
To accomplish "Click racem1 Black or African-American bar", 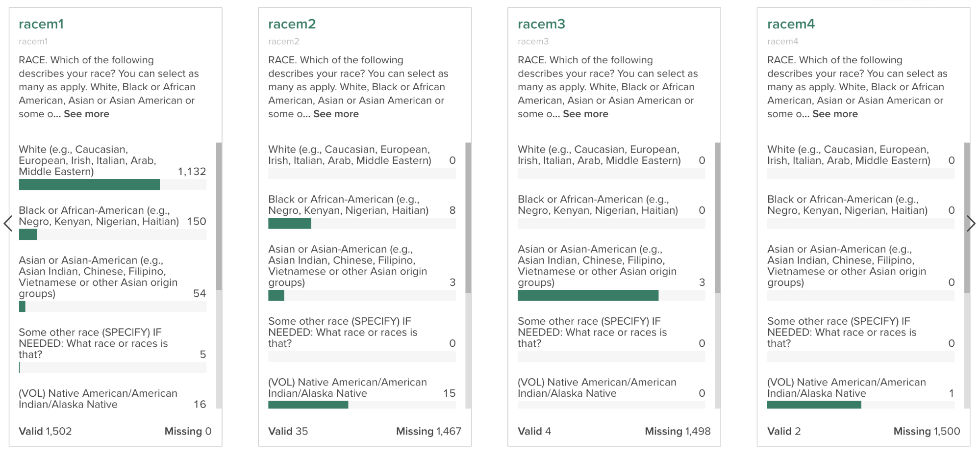I will 28,234.
